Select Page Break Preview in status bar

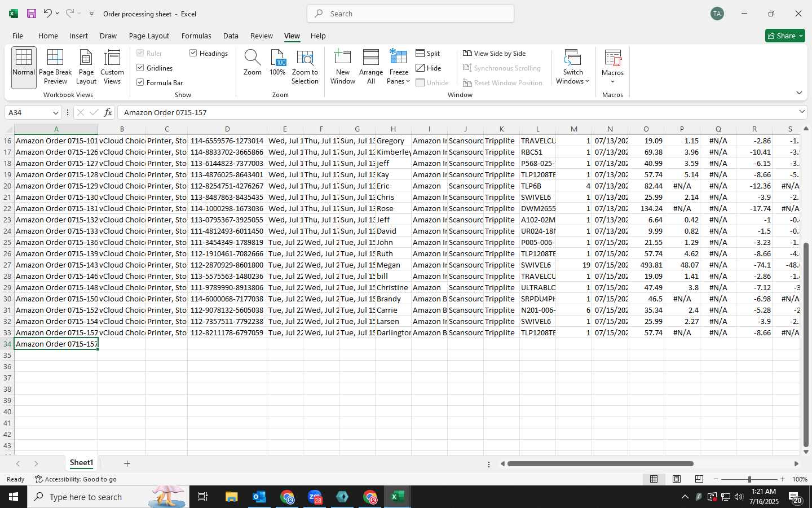[x=699, y=479]
